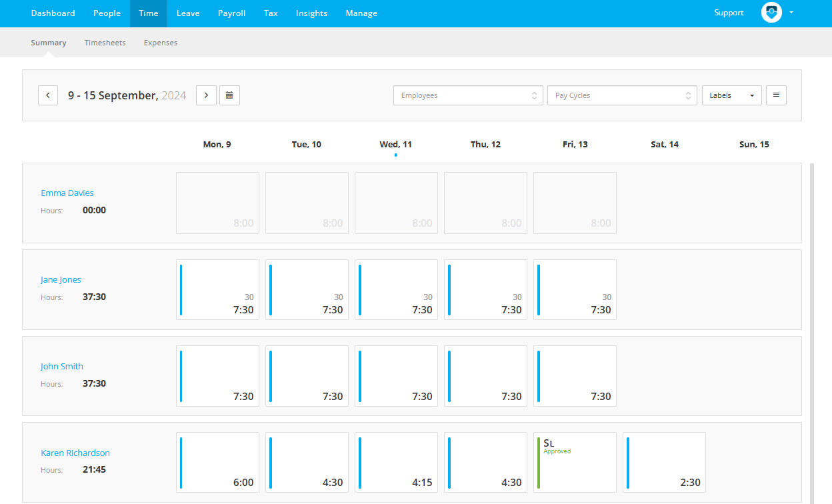This screenshot has height=504, width=832.
Task: Click the Support link
Action: coord(729,13)
